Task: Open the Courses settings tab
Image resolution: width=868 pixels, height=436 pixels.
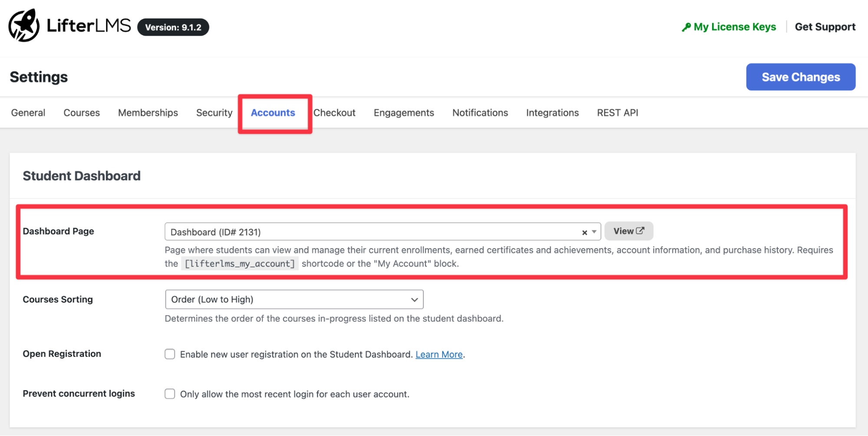Action: pyautogui.click(x=81, y=113)
